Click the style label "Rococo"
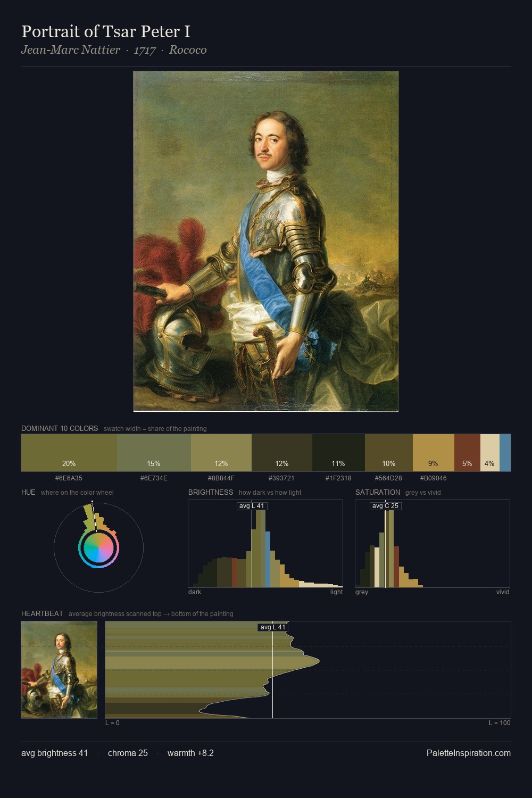This screenshot has height=798, width=532. (188, 50)
